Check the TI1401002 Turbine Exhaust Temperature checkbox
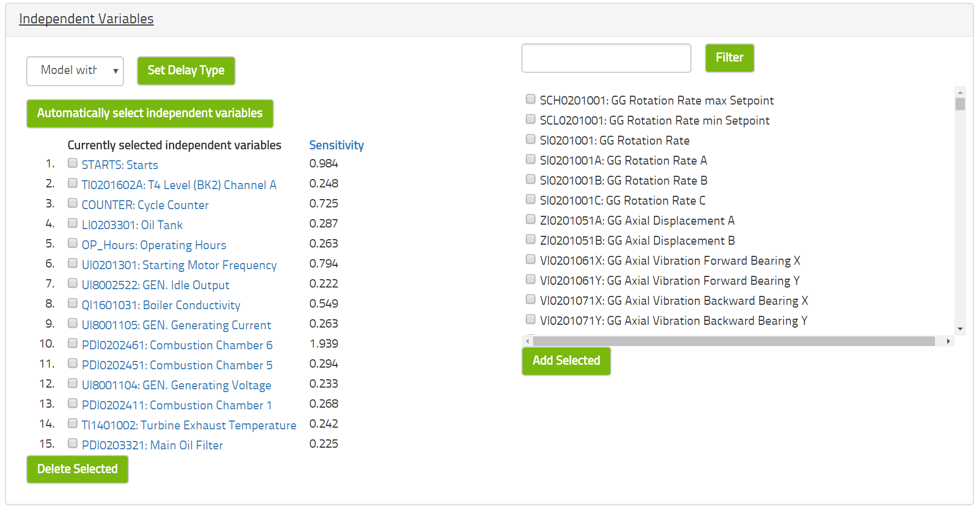 click(72, 423)
